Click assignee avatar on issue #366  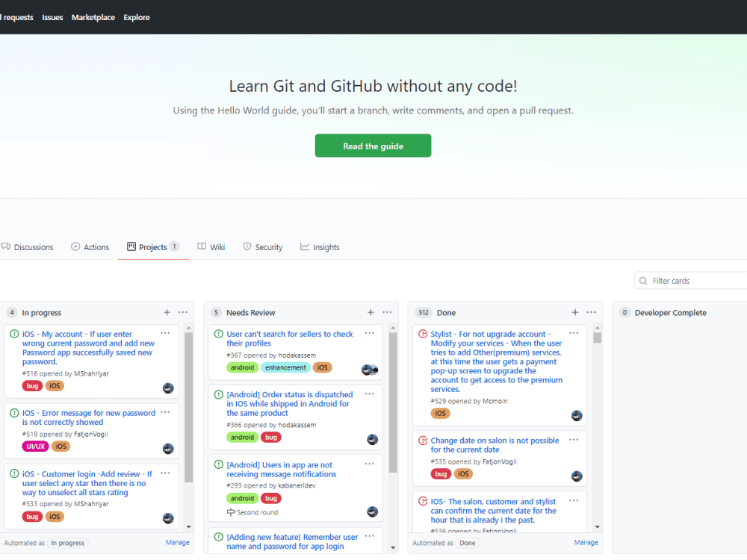373,440
